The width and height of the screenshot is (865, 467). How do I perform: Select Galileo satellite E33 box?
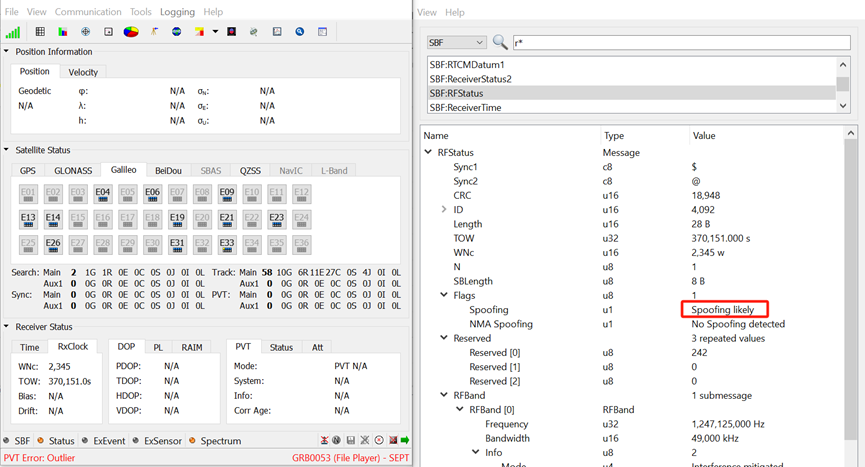click(x=227, y=245)
